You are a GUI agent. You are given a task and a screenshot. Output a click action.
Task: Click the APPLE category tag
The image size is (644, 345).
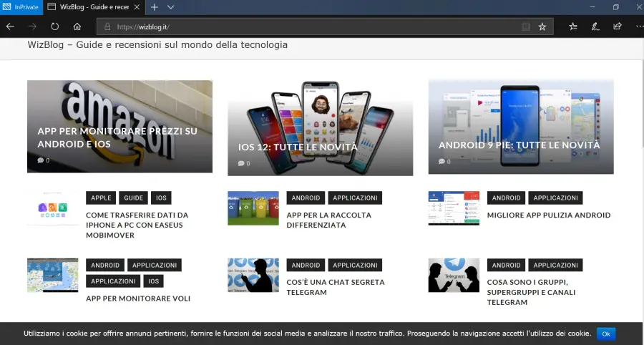point(101,198)
